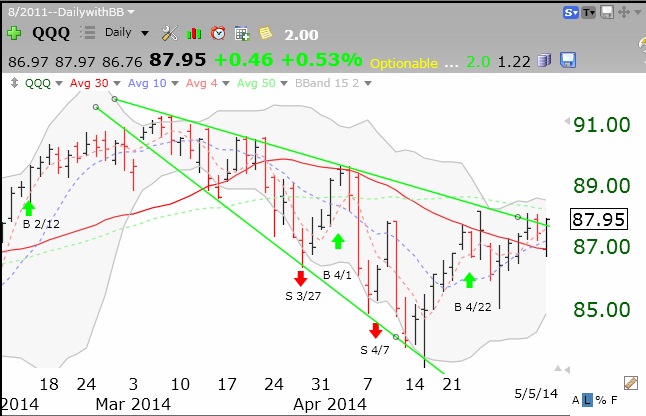The height and width of the screenshot is (416, 646).
Task: Click the 2.00 value next to note icon
Action: pos(301,35)
